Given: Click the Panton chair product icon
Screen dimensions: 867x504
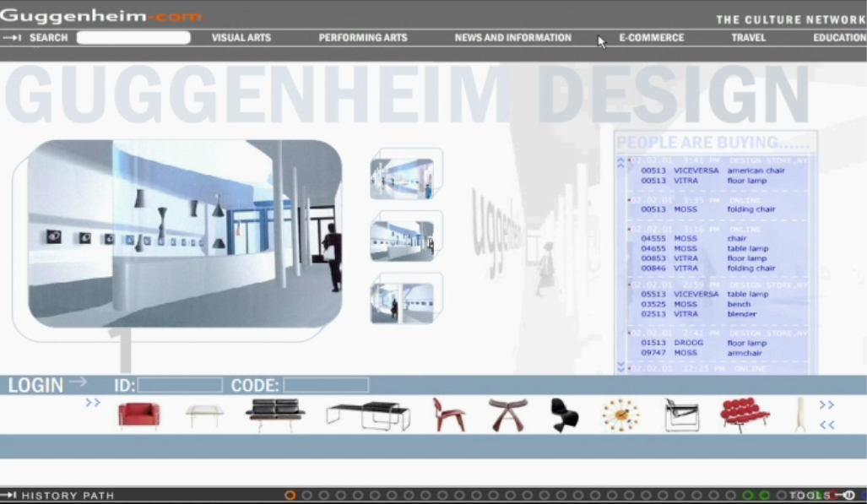Looking at the screenshot, I should (x=564, y=413).
